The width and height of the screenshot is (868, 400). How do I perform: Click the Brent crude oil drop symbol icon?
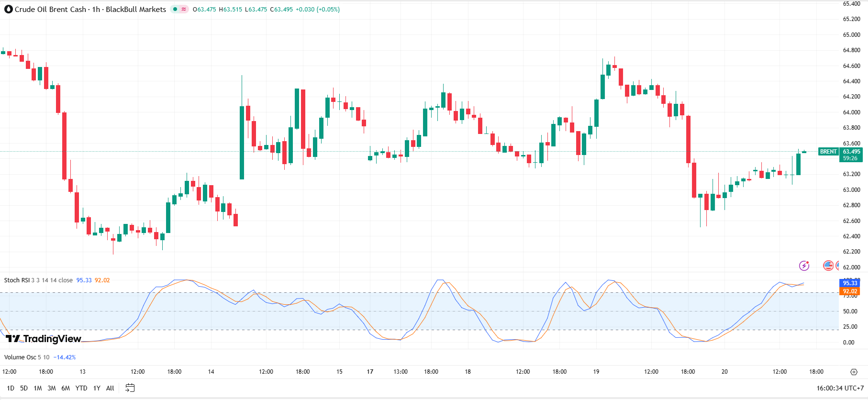click(8, 9)
